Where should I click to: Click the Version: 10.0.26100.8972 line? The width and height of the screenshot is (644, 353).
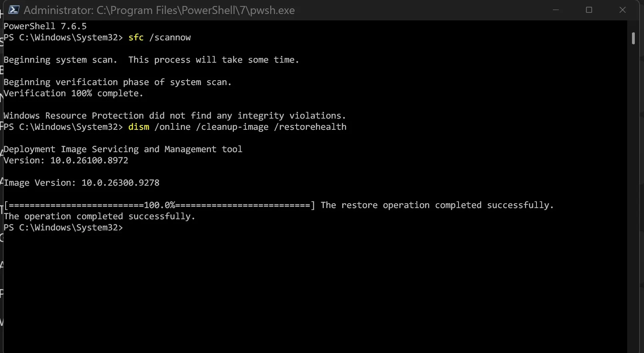pos(66,161)
